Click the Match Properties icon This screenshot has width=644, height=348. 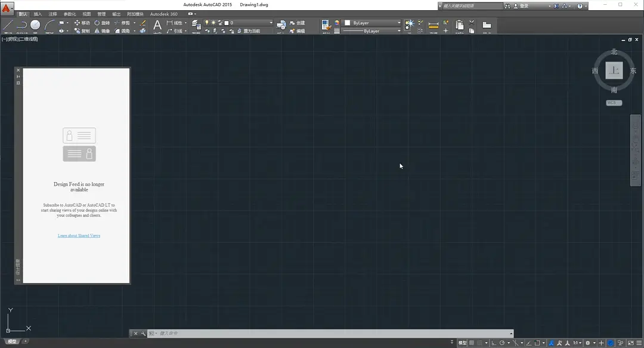(x=326, y=25)
